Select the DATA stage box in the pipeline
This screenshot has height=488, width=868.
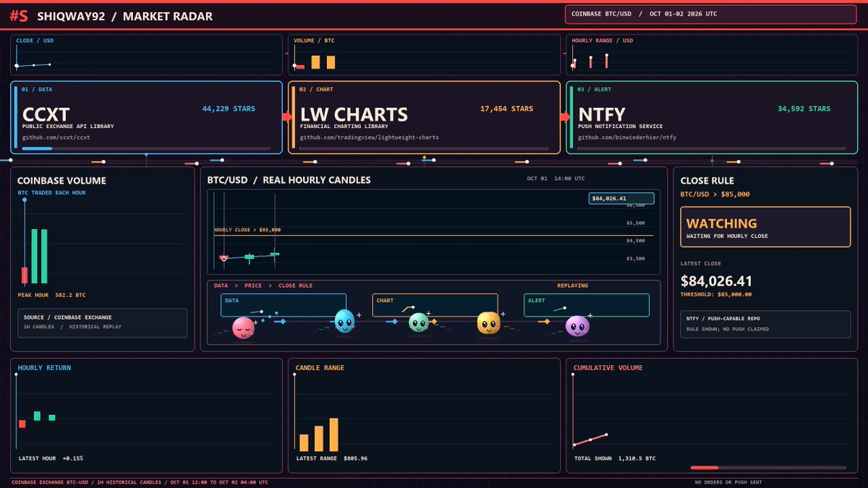tap(284, 305)
